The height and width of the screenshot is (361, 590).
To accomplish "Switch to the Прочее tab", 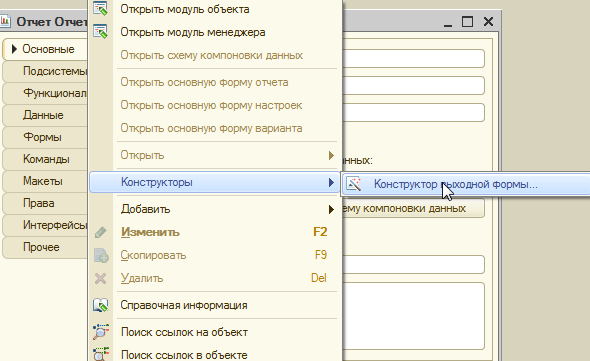I will point(45,247).
